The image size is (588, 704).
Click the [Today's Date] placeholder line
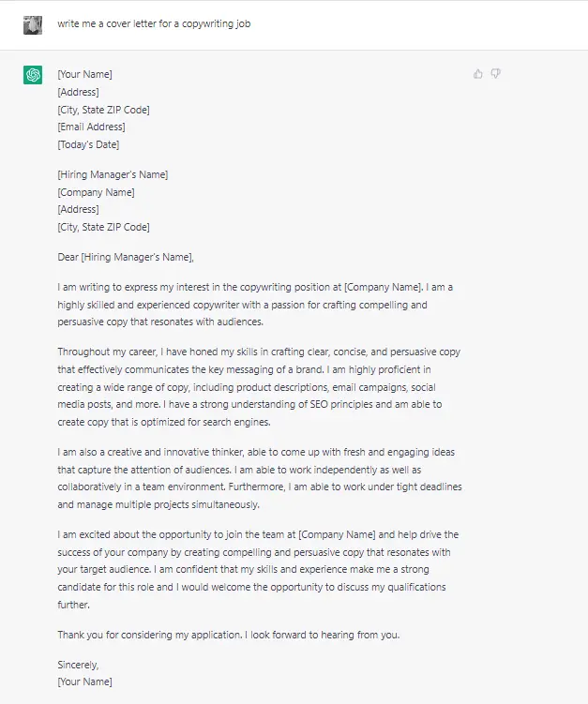tap(88, 144)
